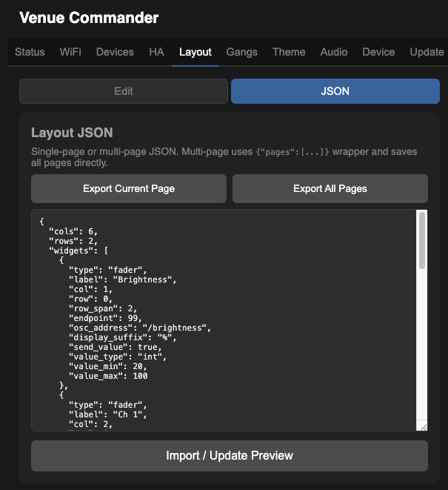Open the Theme tab
448x490 pixels.
(289, 52)
